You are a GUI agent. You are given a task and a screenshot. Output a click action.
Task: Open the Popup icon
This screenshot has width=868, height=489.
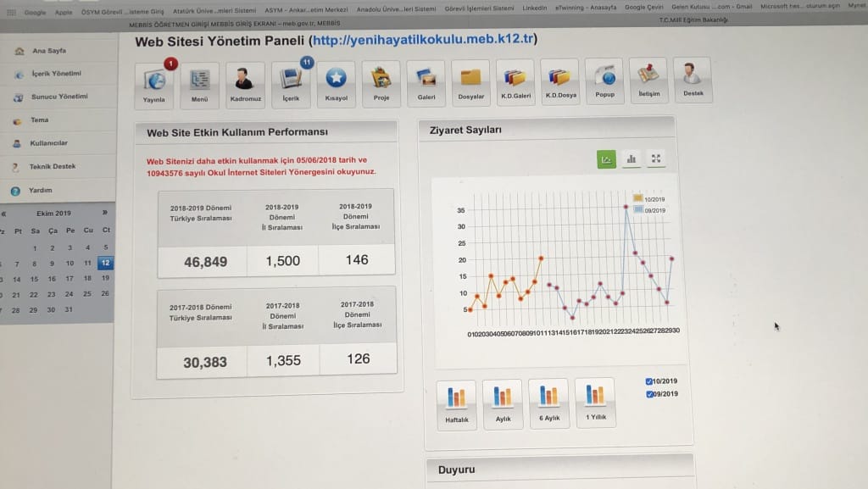click(x=604, y=81)
